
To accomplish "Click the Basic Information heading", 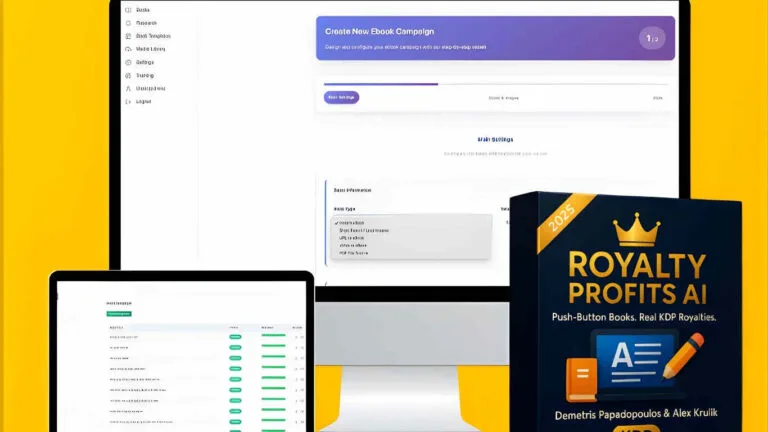I will (353, 190).
